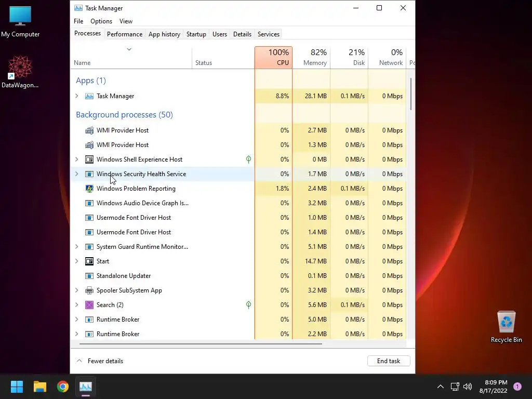This screenshot has height=399, width=532.
Task: Switch to the App history tab
Action: point(164,34)
